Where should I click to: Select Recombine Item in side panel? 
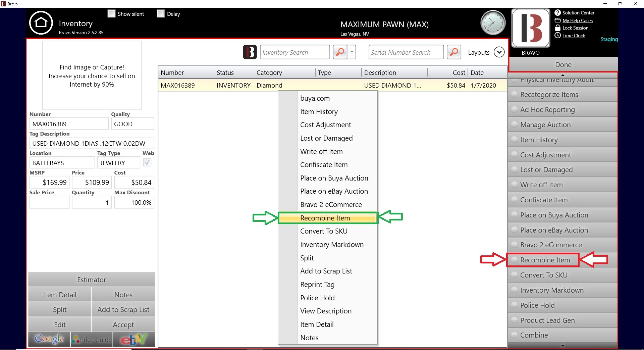click(x=563, y=260)
